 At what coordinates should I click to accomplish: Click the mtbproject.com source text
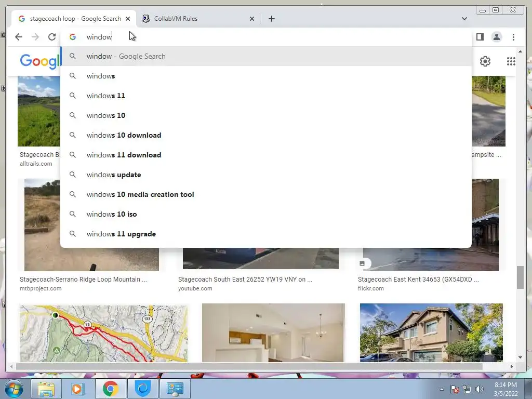coord(41,288)
